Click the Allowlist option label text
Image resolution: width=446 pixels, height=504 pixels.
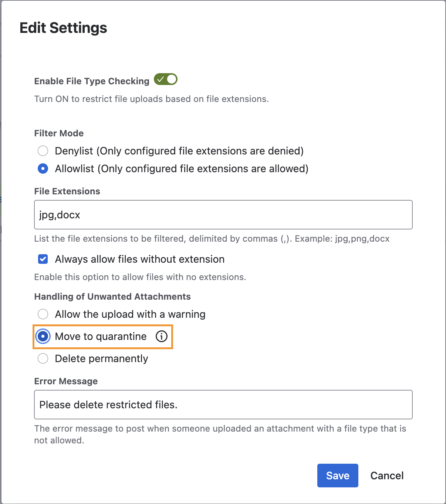point(181,169)
